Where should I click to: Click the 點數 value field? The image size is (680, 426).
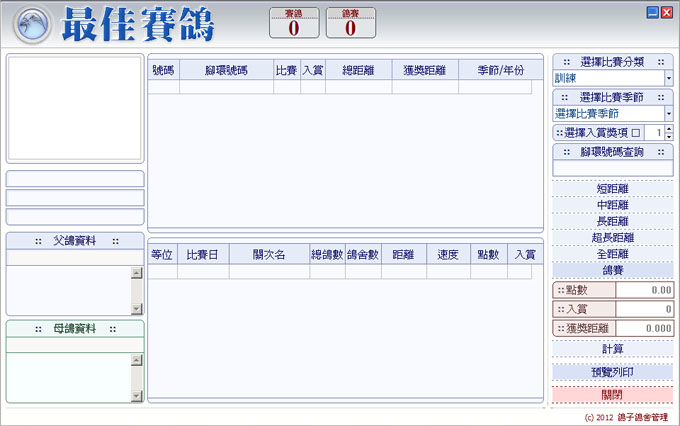pyautogui.click(x=644, y=290)
